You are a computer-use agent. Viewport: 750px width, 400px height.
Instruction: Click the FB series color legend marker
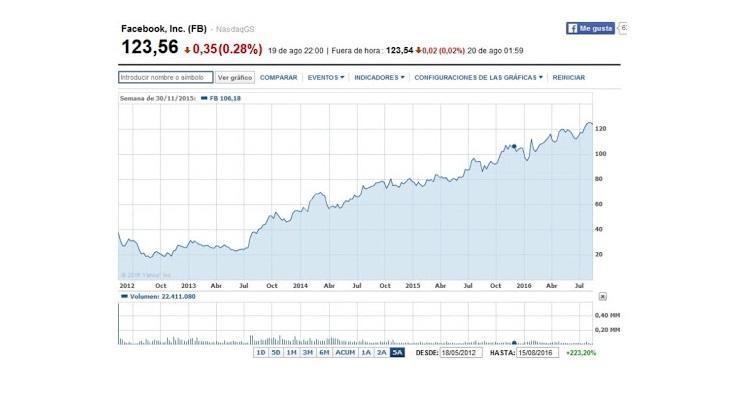click(x=204, y=98)
